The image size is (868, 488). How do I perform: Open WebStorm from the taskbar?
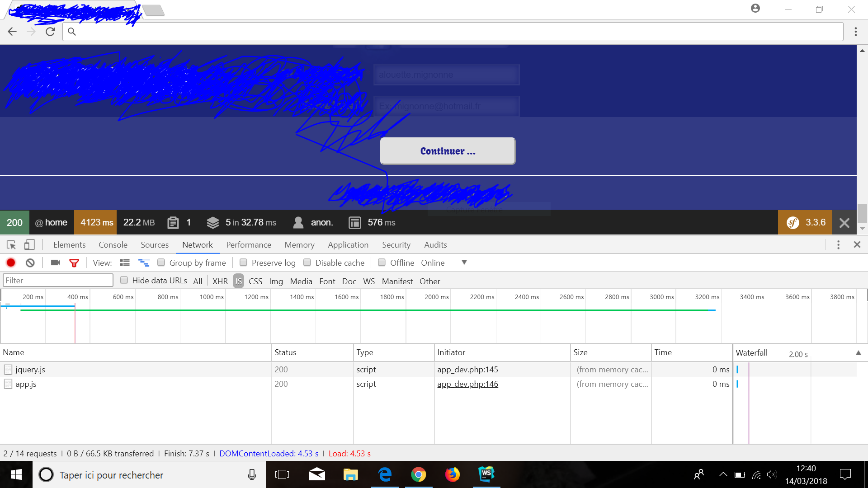pos(486,474)
